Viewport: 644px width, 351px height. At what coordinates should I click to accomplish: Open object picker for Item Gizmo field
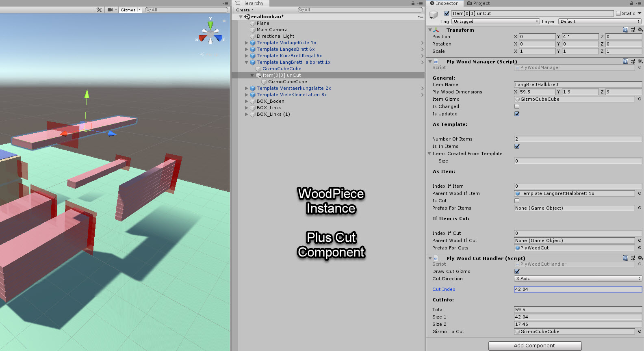[640, 99]
